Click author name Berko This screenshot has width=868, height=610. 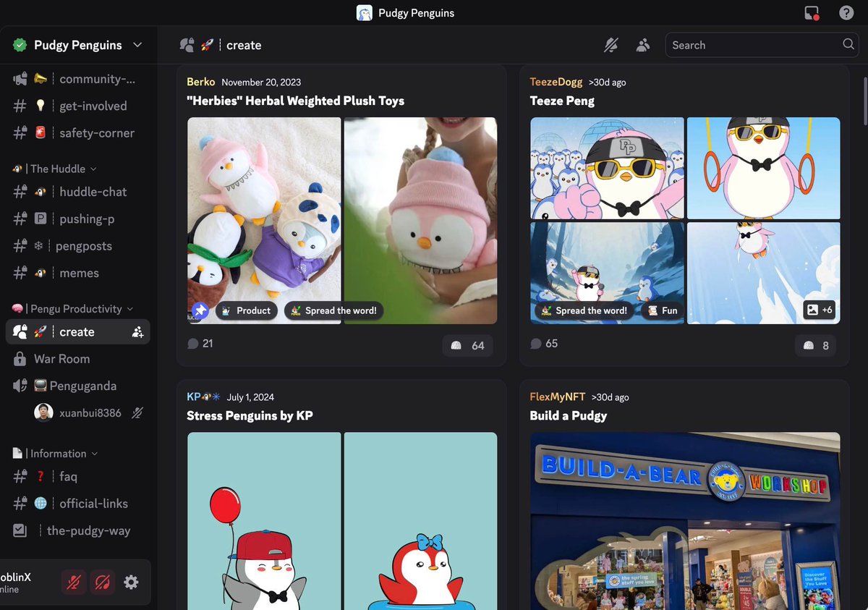coord(200,82)
